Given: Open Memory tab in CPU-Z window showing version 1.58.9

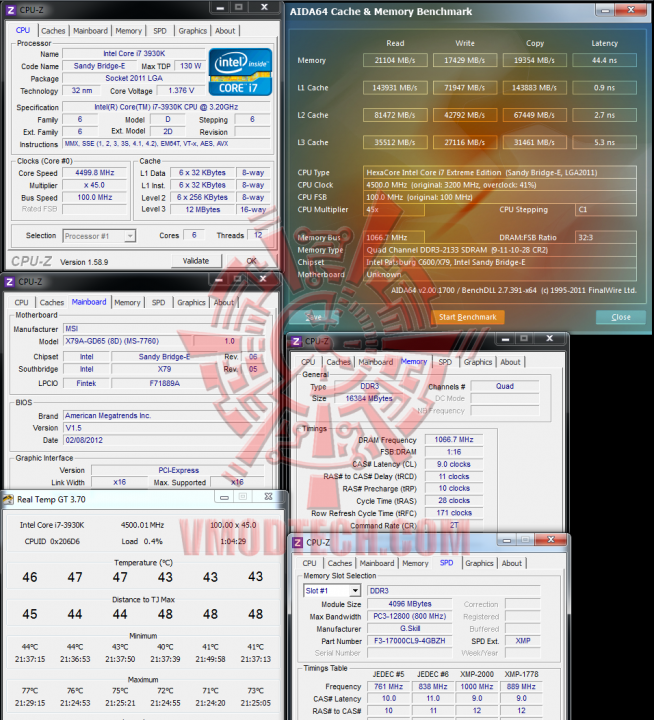Looking at the screenshot, I should click(x=129, y=31).
